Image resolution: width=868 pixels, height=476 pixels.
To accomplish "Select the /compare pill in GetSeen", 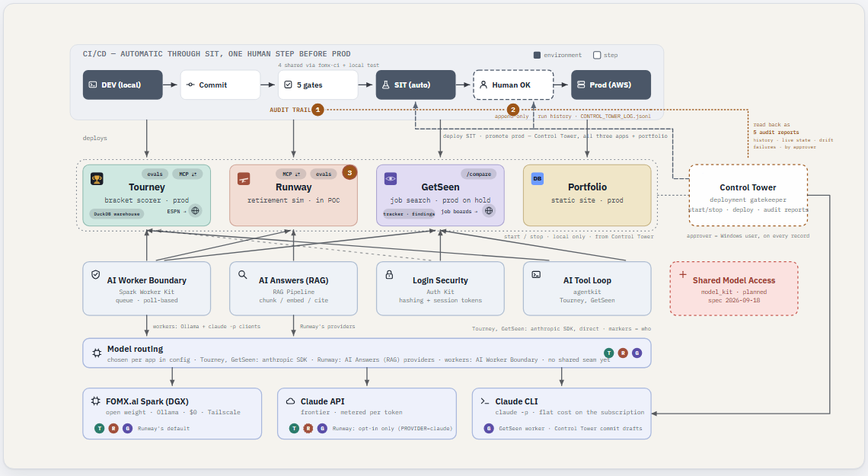I will (x=479, y=174).
